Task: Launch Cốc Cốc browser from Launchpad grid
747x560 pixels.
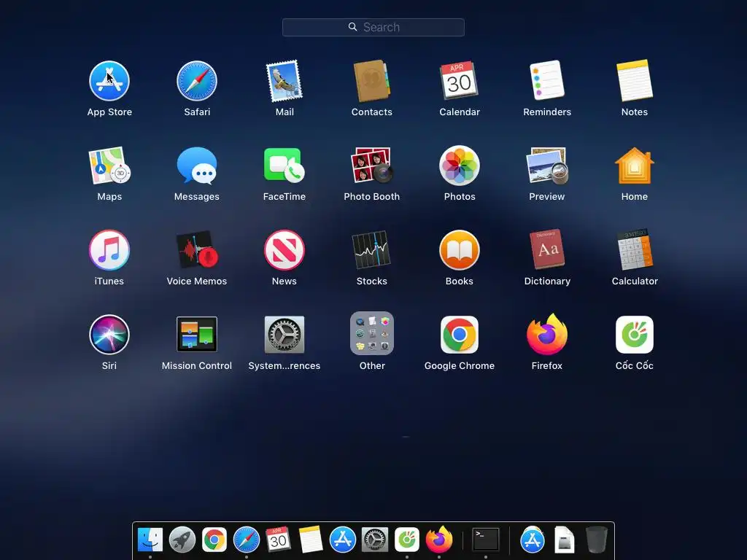Action: tap(635, 334)
